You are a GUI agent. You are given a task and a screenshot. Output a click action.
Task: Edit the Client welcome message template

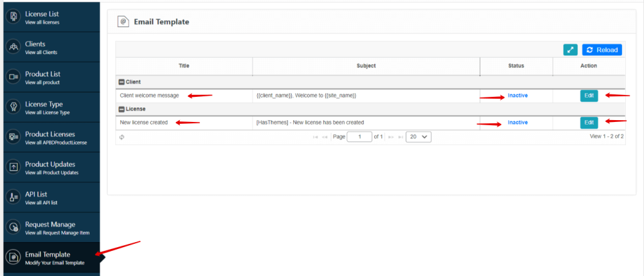(589, 96)
